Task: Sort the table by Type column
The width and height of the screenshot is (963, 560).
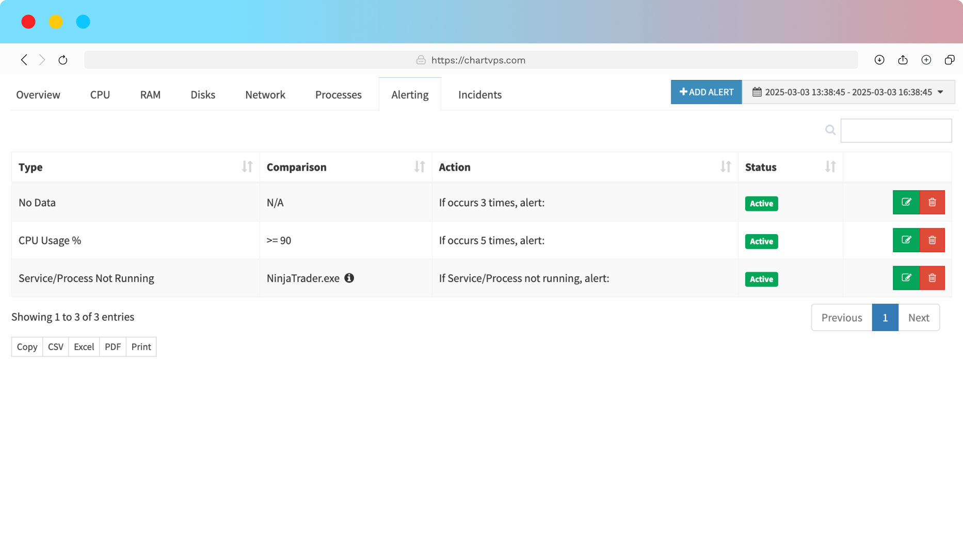Action: pyautogui.click(x=247, y=167)
